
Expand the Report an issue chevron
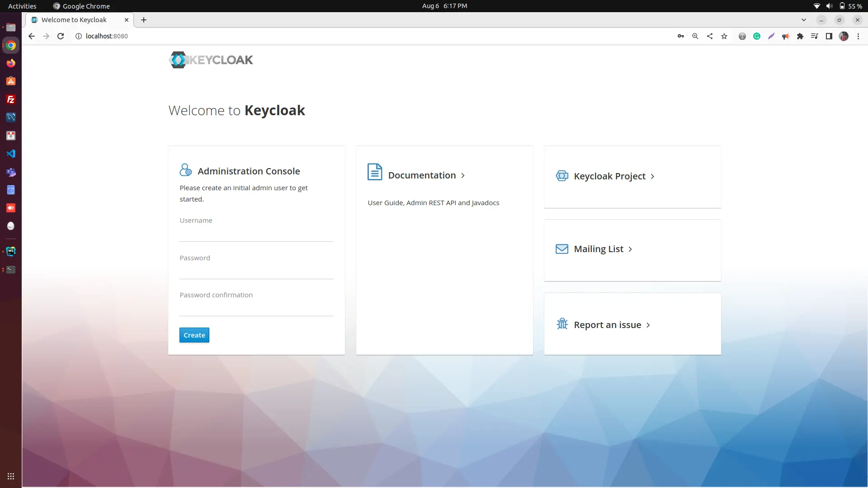point(648,325)
